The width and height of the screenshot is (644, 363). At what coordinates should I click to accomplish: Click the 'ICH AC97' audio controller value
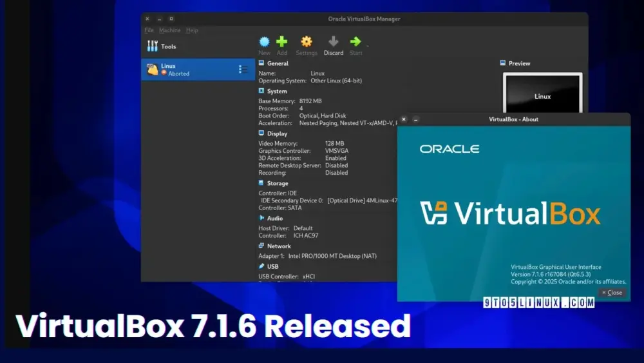[x=305, y=235]
